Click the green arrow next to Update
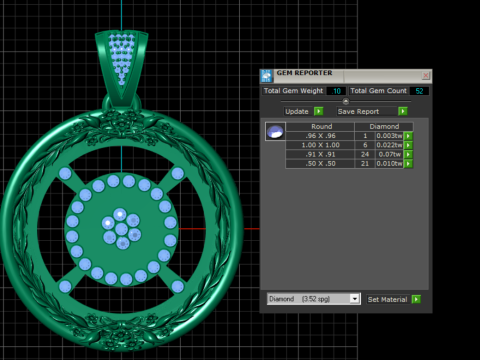 coord(319,111)
